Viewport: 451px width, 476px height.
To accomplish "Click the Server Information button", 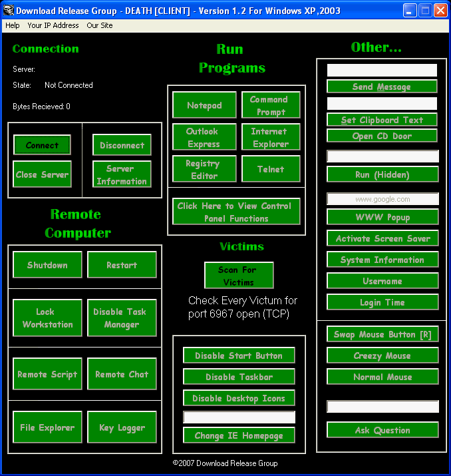I will click(122, 174).
